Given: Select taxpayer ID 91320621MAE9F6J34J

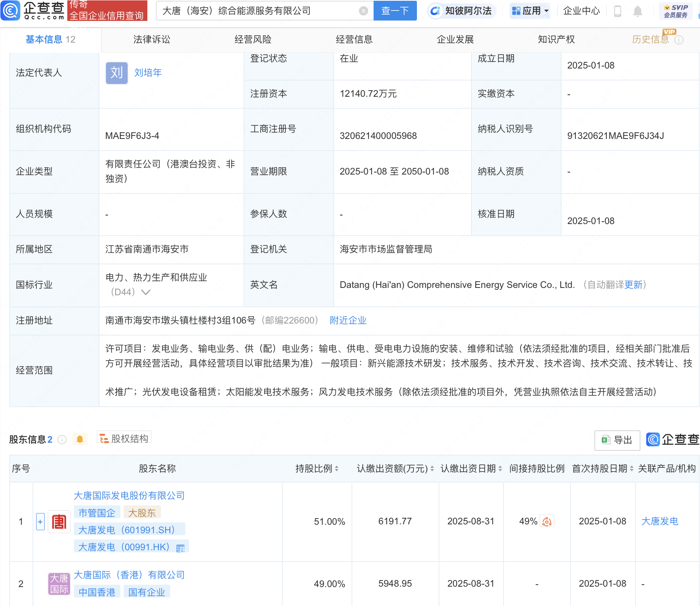Looking at the screenshot, I should tap(615, 136).
